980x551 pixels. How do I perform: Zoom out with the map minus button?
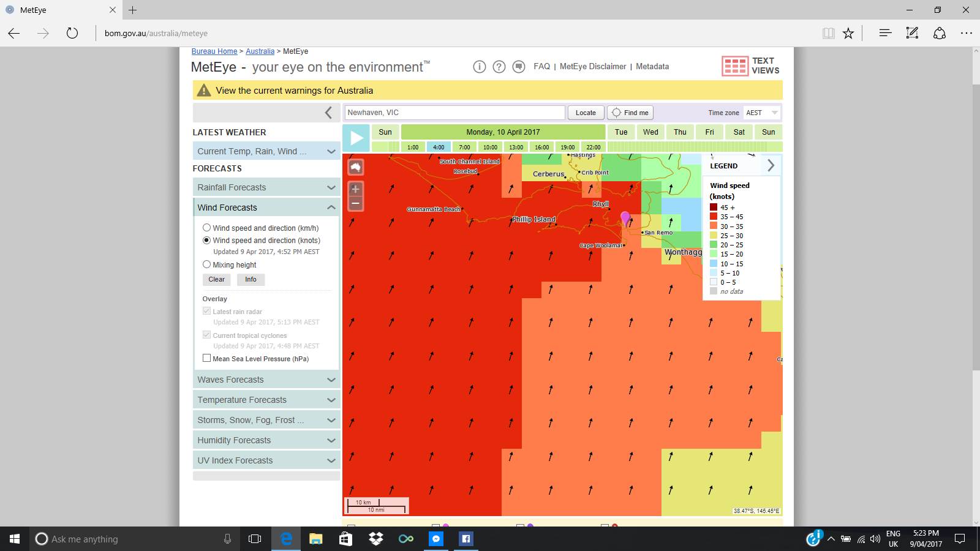click(355, 204)
